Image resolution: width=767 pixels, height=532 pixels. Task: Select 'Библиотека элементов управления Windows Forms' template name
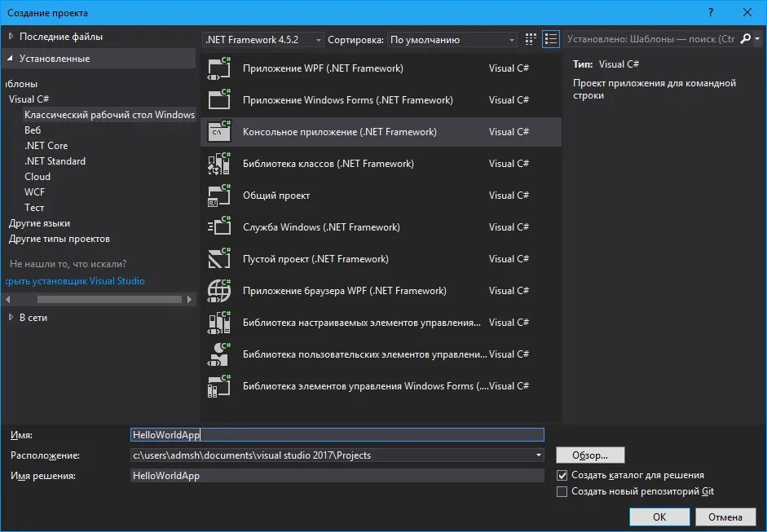coord(365,386)
